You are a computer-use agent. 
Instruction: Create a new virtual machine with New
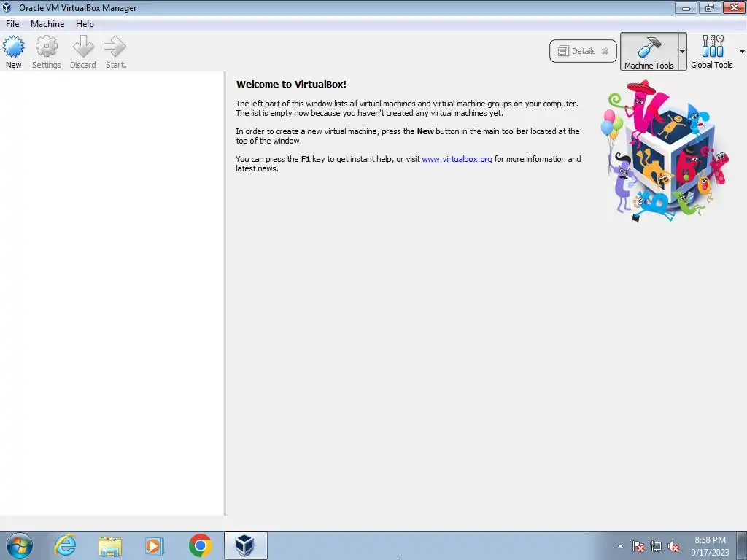pyautogui.click(x=13, y=52)
